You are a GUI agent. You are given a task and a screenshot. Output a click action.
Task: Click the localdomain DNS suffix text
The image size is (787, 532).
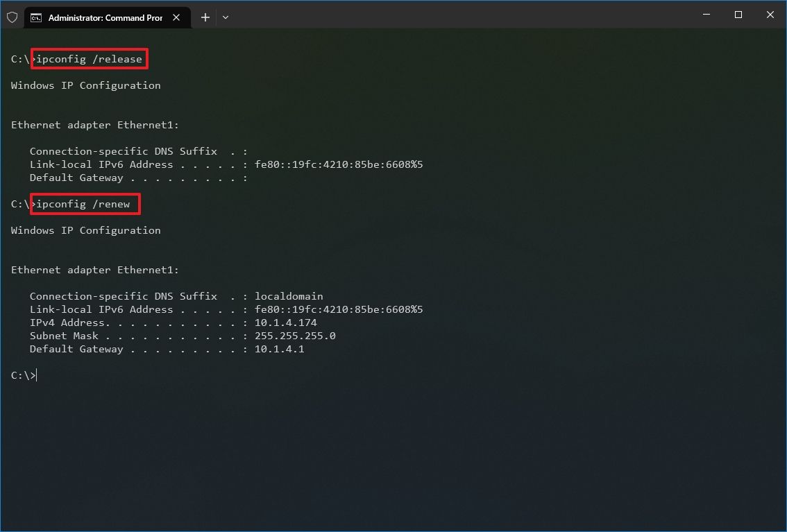[288, 296]
